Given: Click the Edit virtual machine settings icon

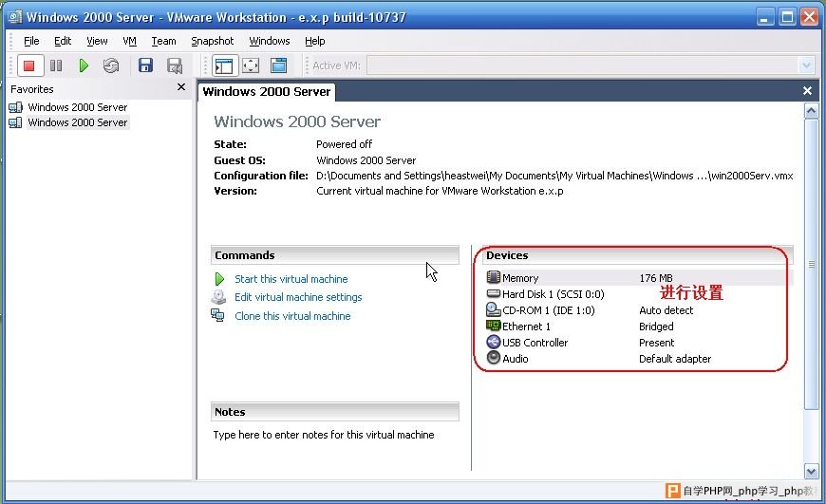Looking at the screenshot, I should [x=218, y=297].
